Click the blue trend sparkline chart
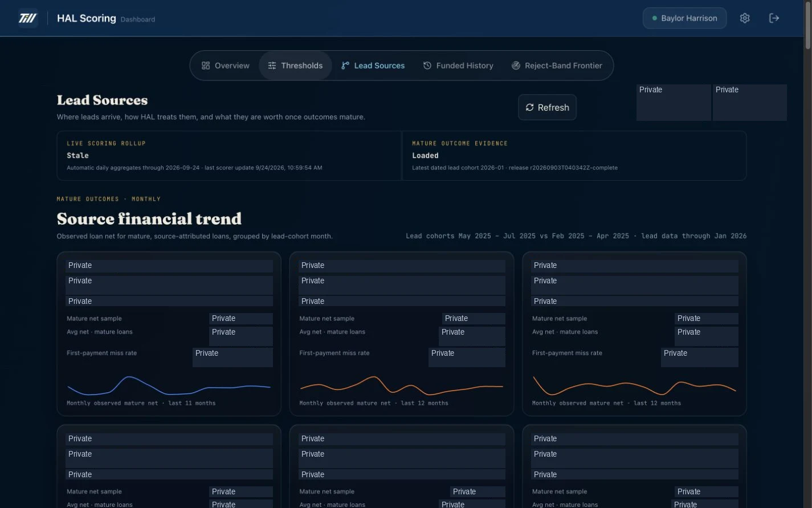 [x=169, y=386]
